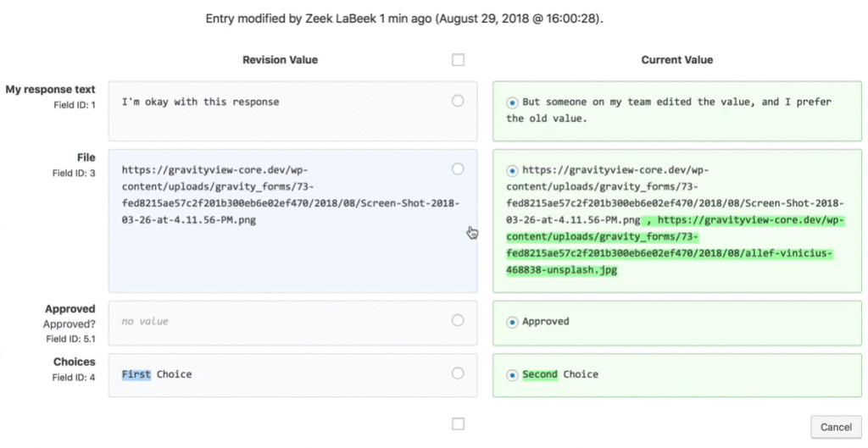Pick the 'First Choice' revision radio button

(x=458, y=373)
